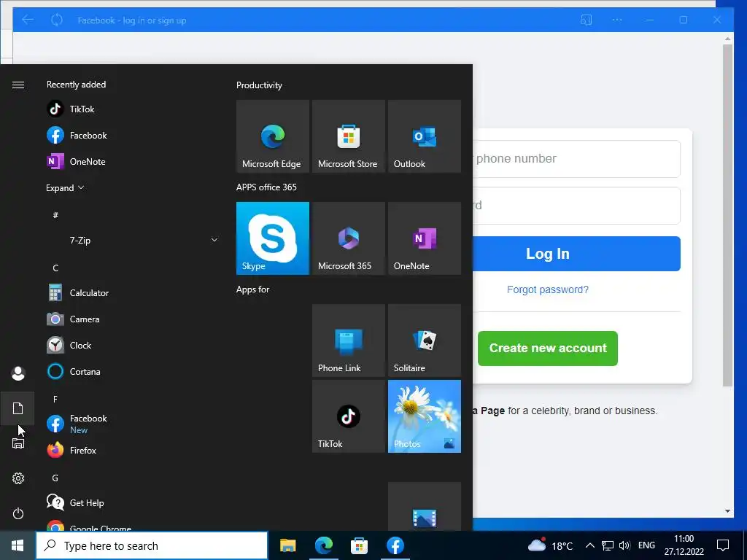Open Documents icon in Start sidebar

[x=18, y=408]
